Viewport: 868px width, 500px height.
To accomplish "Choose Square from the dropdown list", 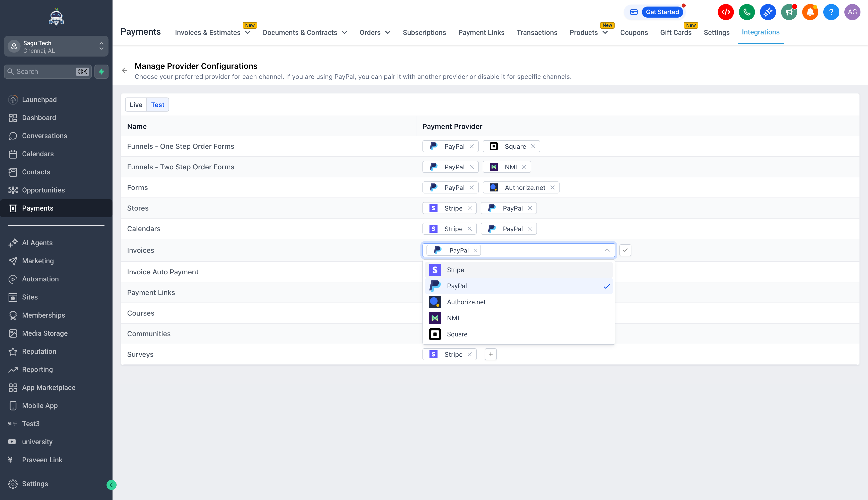I will coord(457,334).
